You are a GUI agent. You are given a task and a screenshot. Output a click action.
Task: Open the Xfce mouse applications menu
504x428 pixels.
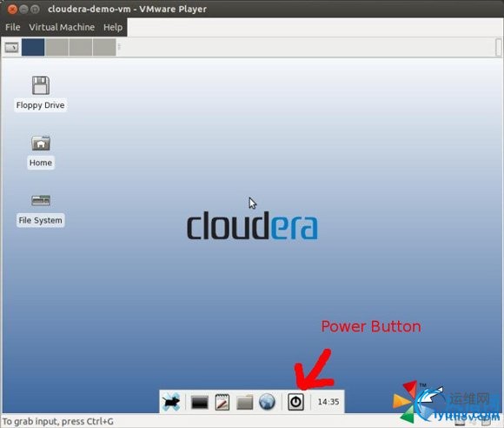[171, 402]
